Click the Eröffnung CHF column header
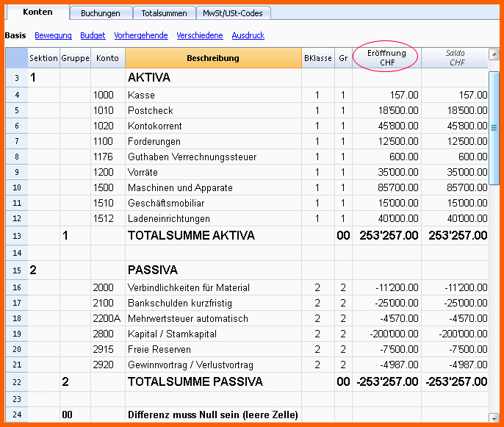The height and width of the screenshot is (427, 504). (x=386, y=58)
